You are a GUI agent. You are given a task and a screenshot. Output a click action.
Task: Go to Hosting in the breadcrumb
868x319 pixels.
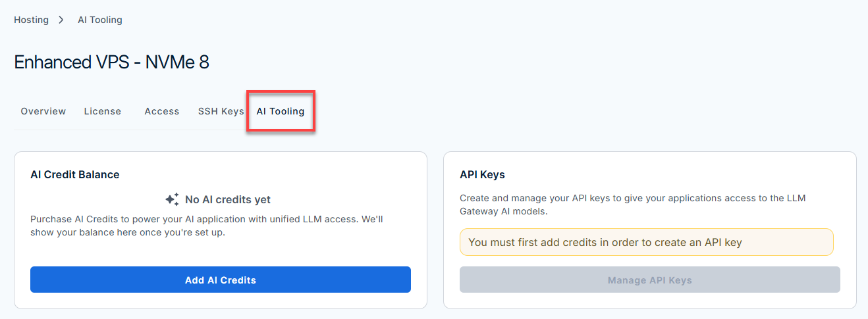click(x=32, y=20)
